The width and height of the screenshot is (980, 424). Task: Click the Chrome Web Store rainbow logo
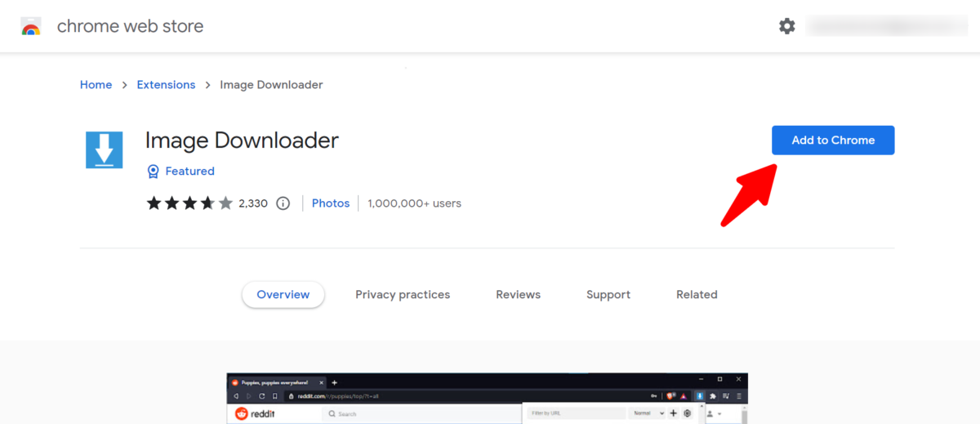click(30, 26)
